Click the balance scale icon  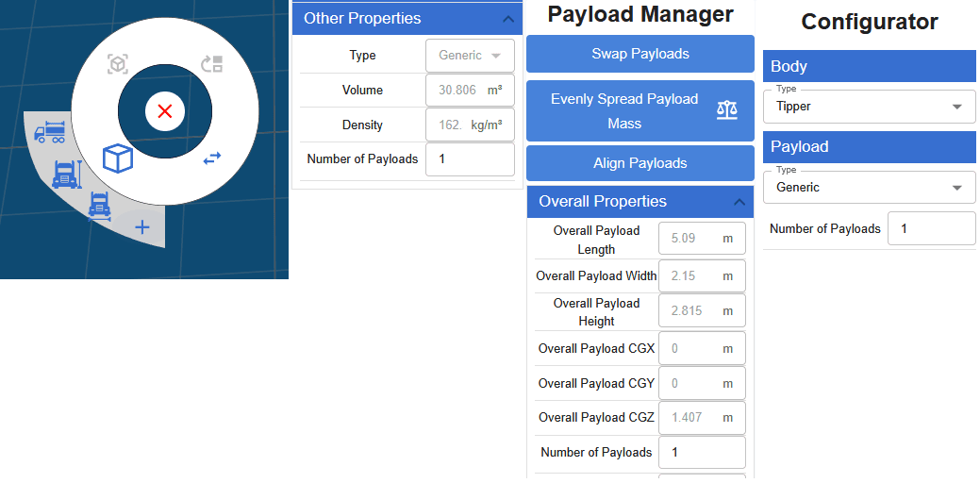tap(727, 110)
